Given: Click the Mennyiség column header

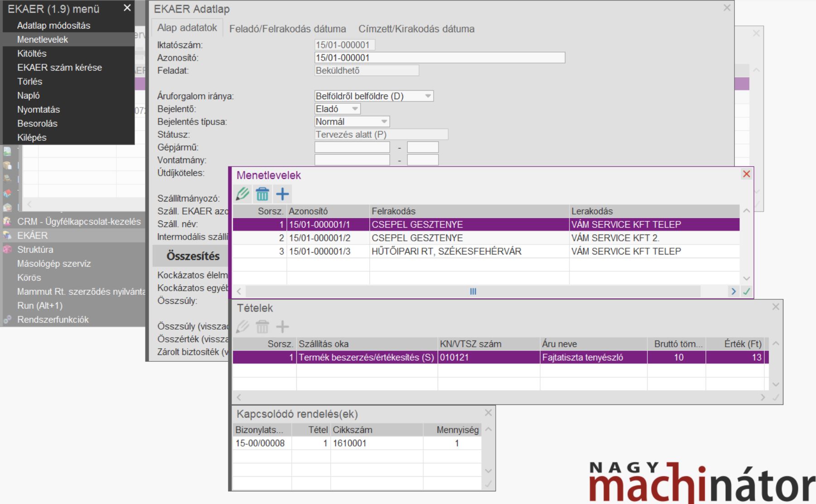Looking at the screenshot, I should click(x=452, y=430).
